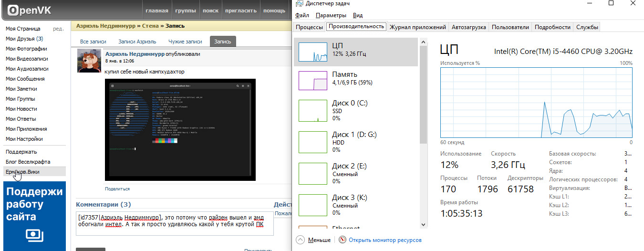Select the CPU mini graph in sidebar

[x=312, y=52]
